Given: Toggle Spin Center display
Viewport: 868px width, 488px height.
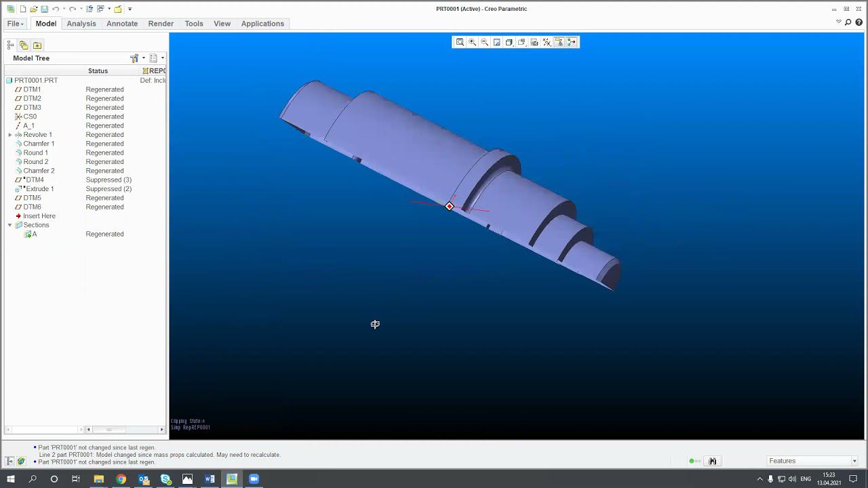Looking at the screenshot, I should coord(572,42).
